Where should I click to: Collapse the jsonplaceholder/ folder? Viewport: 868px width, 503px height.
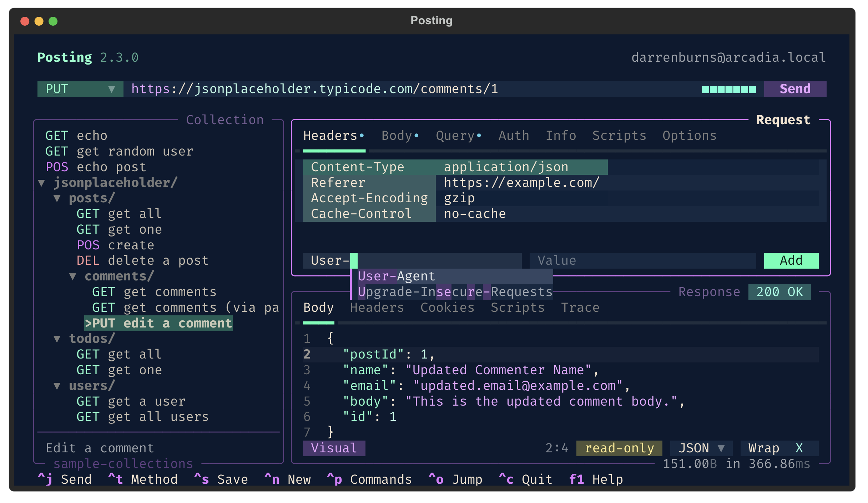108,183
